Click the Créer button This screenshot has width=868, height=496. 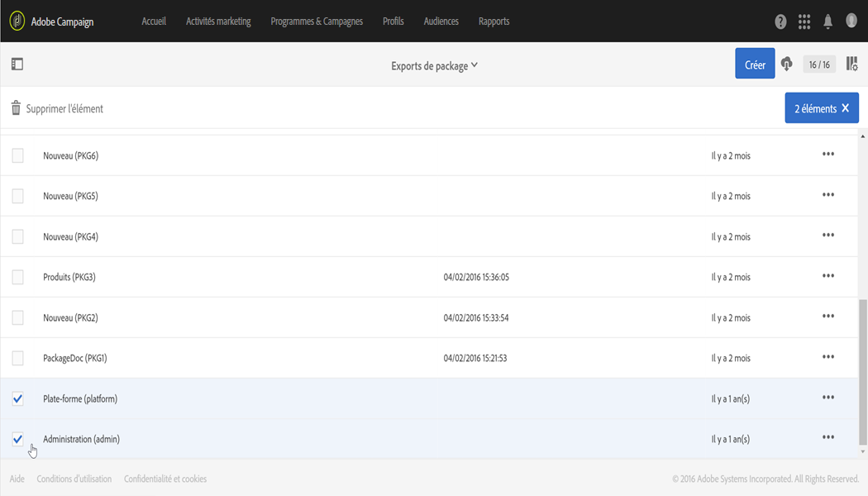pyautogui.click(x=755, y=64)
